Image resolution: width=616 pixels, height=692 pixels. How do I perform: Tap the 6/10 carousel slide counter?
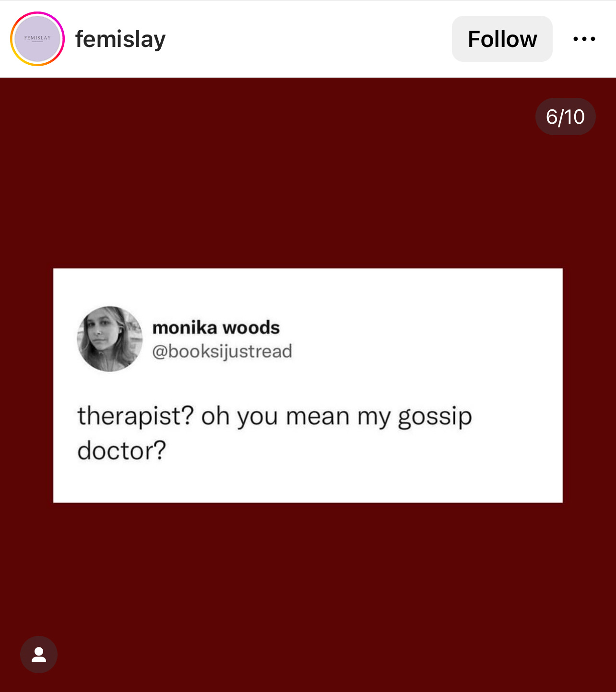pyautogui.click(x=565, y=117)
